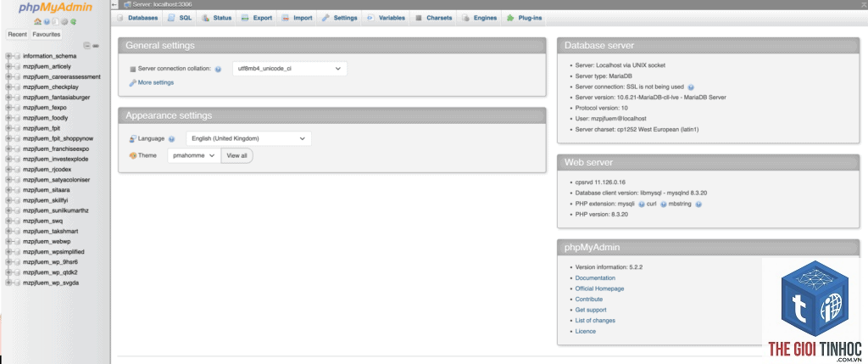Screen dimensions: 868x364
Task: Open the Theme dropdown showing pmahomme
Action: tap(194, 155)
